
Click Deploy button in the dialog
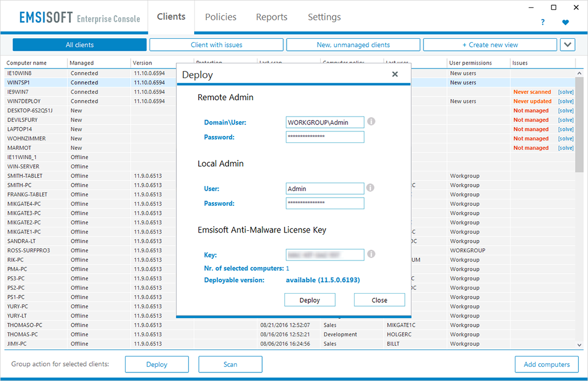[x=310, y=300]
